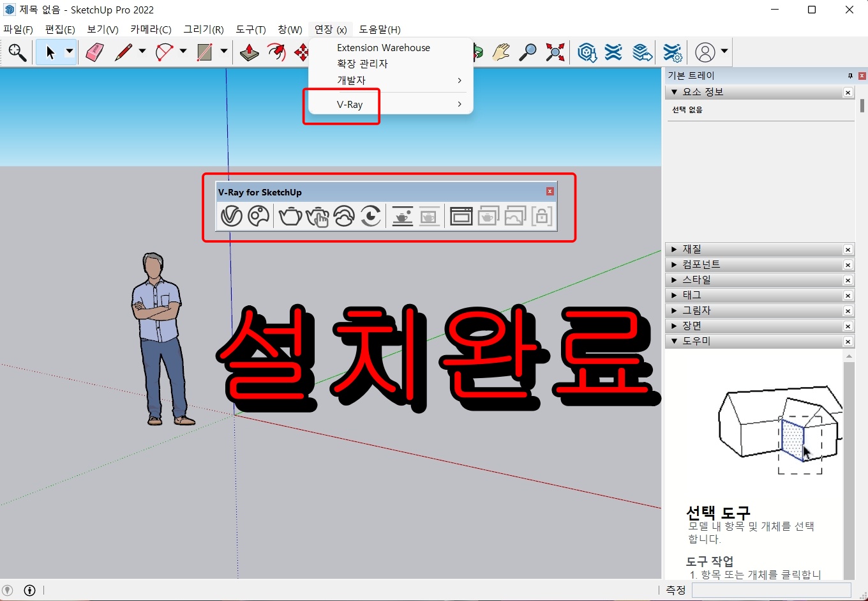The image size is (868, 601).
Task: Expand the 재질 panel
Action: (x=674, y=249)
